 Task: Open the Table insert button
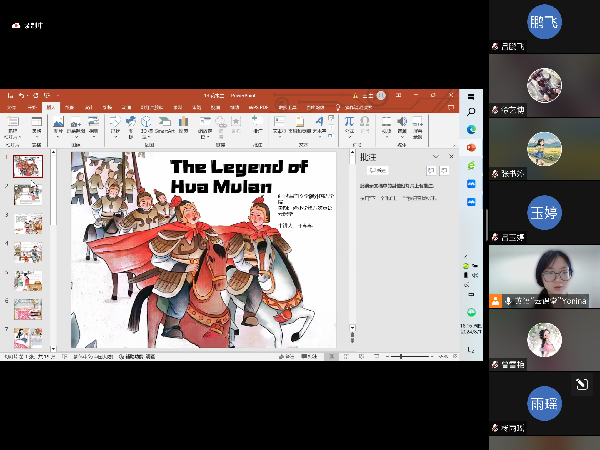coord(36,126)
